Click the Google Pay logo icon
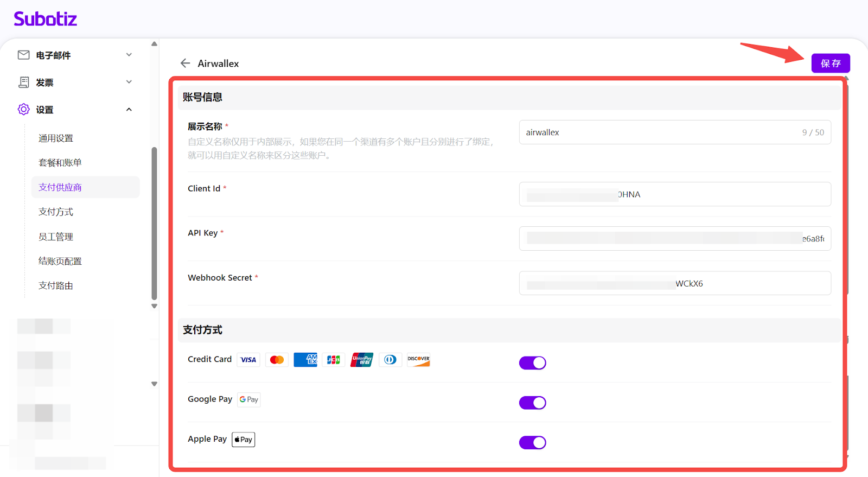This screenshot has height=477, width=868. pos(249,400)
